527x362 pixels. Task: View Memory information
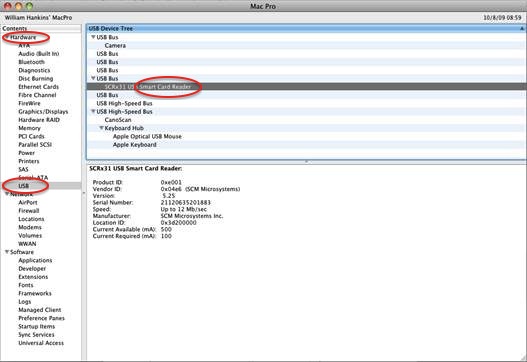(x=30, y=128)
